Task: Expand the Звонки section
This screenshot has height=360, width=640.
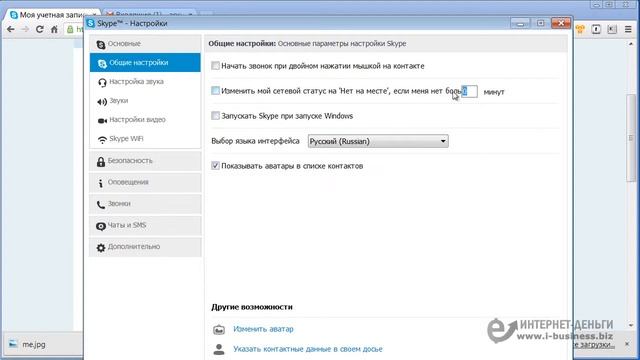Action: pos(145,204)
